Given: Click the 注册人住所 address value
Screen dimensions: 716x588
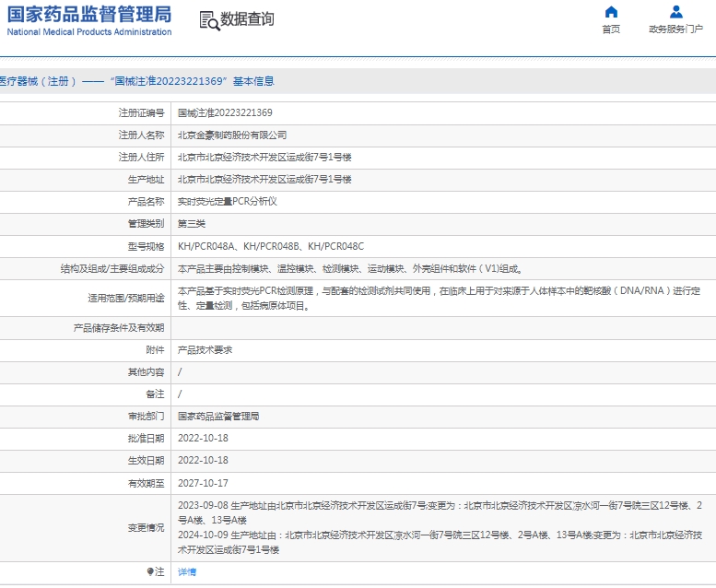Looking at the screenshot, I should tap(264, 158).
